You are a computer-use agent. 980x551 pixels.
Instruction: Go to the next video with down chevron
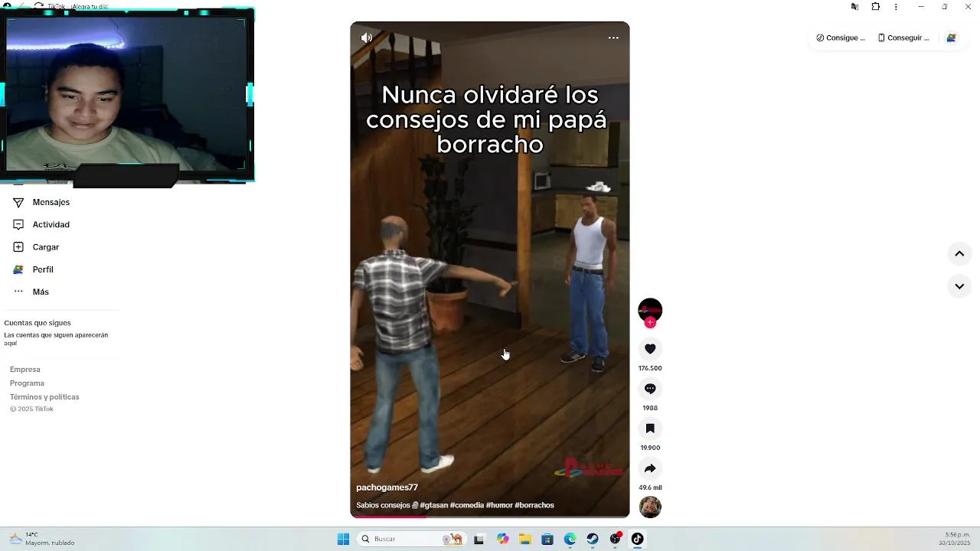(x=959, y=286)
